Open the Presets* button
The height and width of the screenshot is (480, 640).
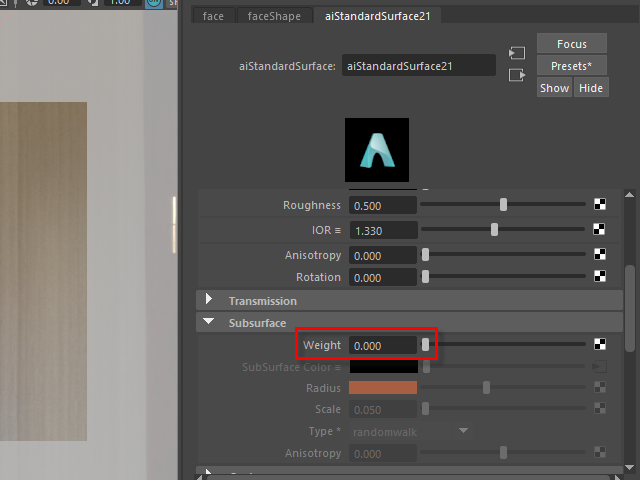(x=571, y=66)
